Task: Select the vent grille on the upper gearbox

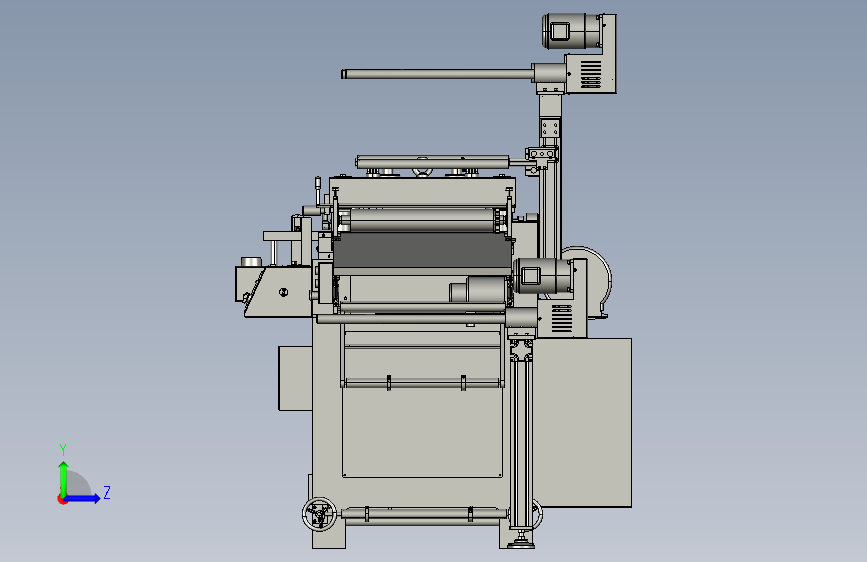Action: (x=591, y=74)
